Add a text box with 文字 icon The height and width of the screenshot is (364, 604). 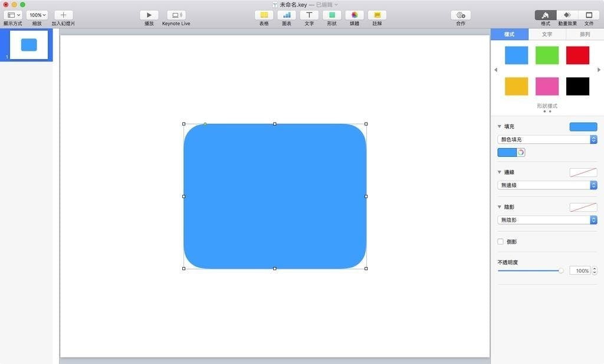point(308,15)
